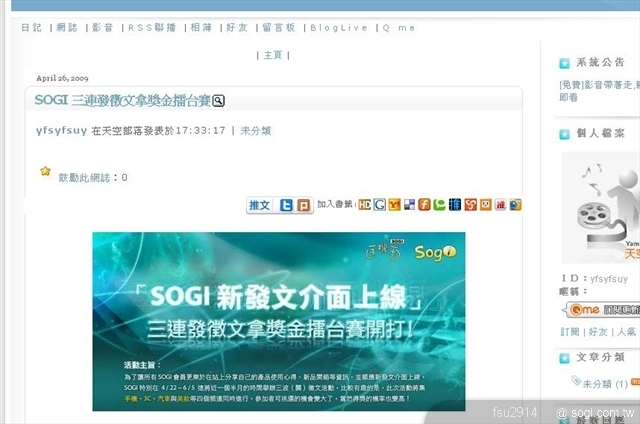Click the Qme subscribe button
640x424 pixels.
(603, 310)
